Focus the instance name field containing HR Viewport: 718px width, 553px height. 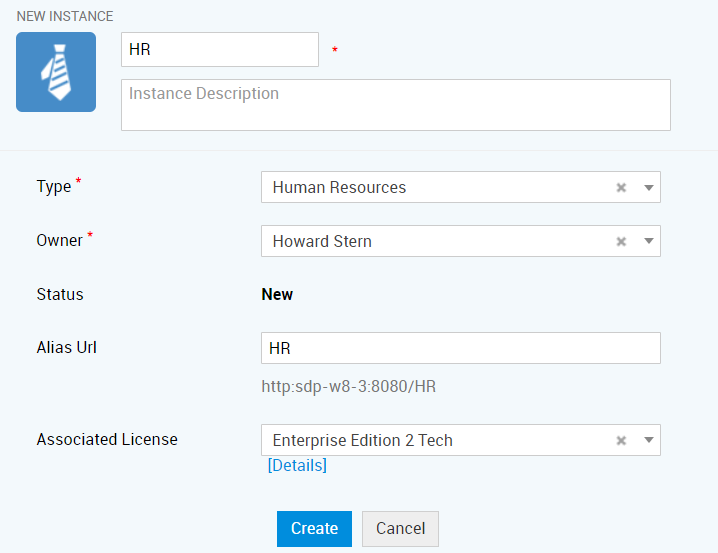pyautogui.click(x=219, y=49)
